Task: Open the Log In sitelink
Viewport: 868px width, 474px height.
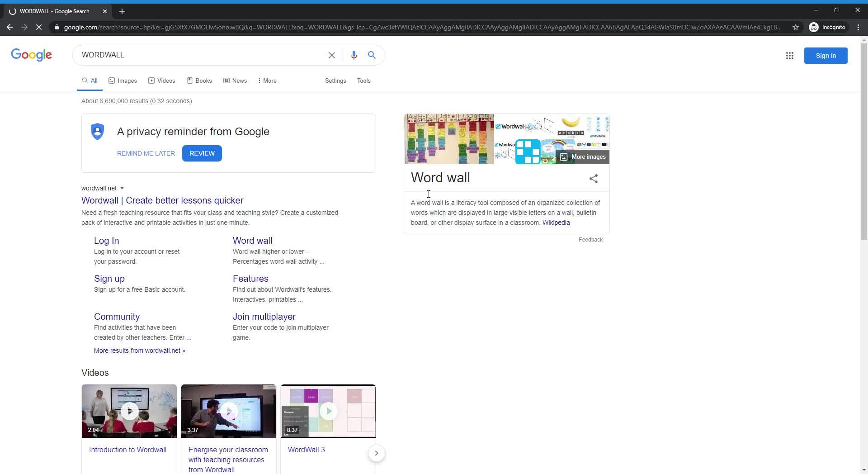Action: click(107, 241)
